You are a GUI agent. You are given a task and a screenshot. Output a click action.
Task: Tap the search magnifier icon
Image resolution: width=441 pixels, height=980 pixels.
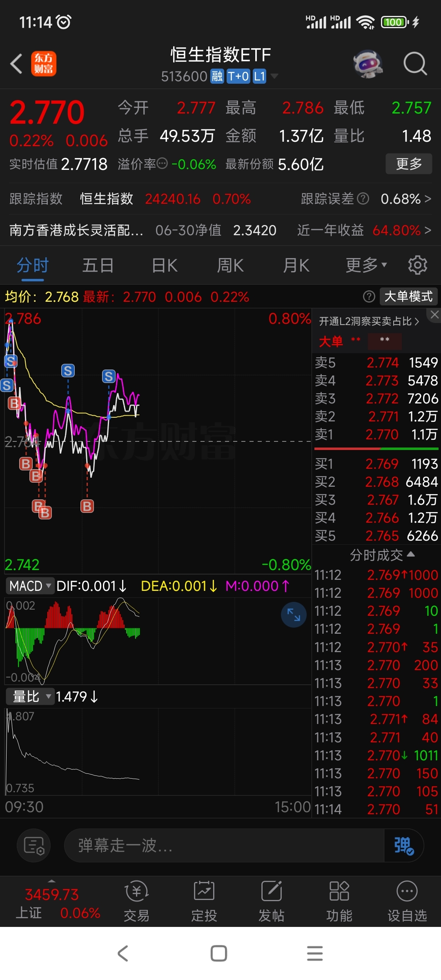[415, 64]
